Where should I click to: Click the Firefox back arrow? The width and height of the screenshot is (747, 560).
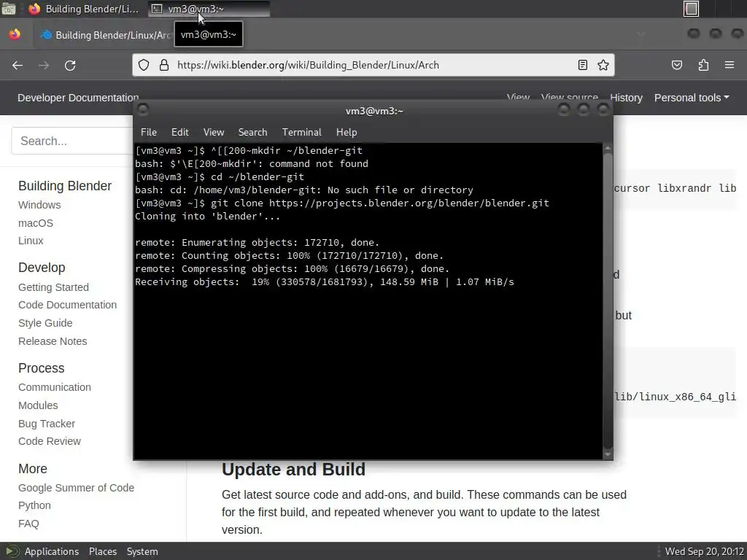pos(18,65)
